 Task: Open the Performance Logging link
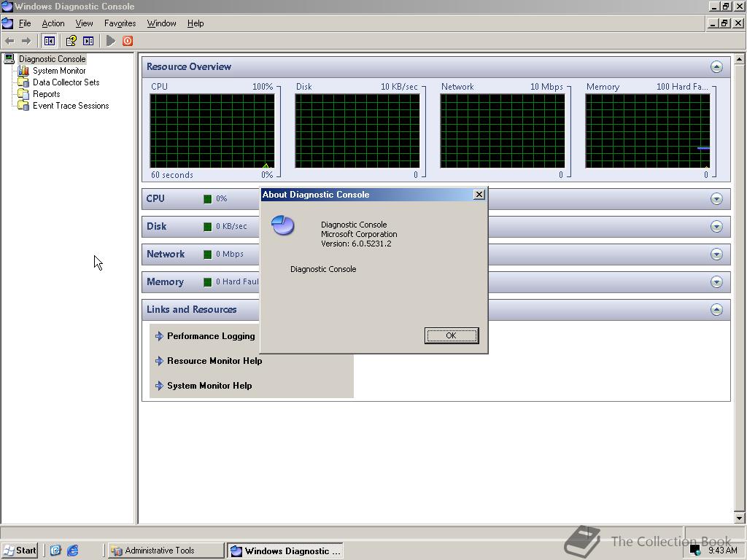coord(211,336)
